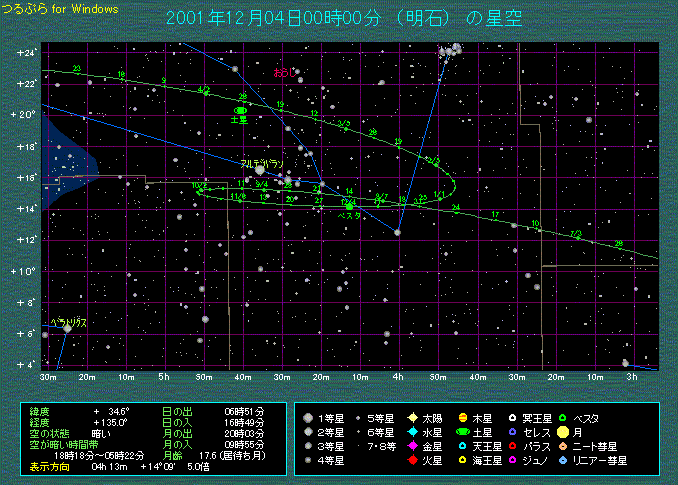Click the +10° declination axis label
Viewport: 678px width, 485px height.
23,271
